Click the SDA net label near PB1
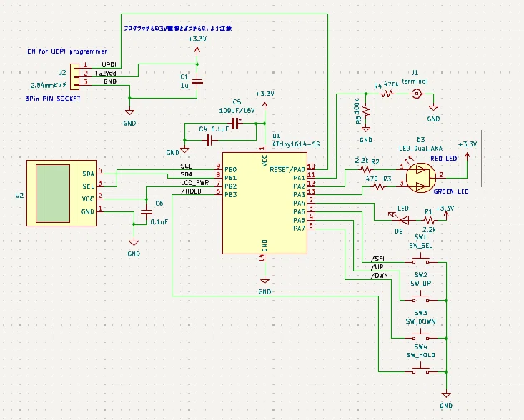The image size is (524, 420). tap(187, 174)
